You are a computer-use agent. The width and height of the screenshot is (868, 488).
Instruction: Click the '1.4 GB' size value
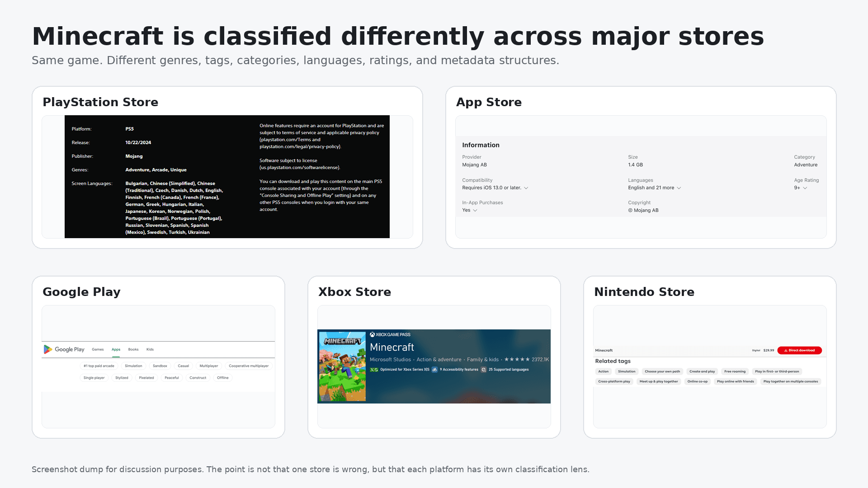coord(635,165)
